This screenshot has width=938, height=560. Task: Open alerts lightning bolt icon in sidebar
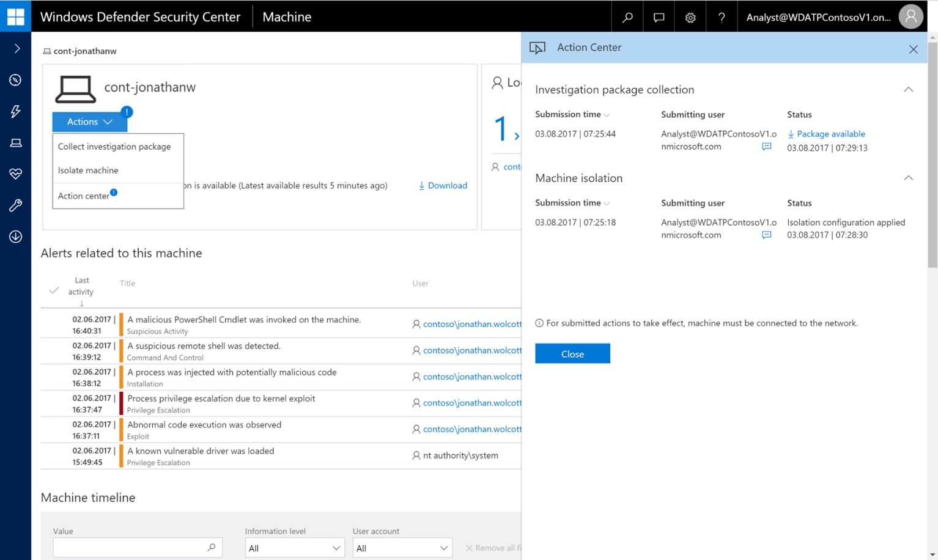(15, 111)
